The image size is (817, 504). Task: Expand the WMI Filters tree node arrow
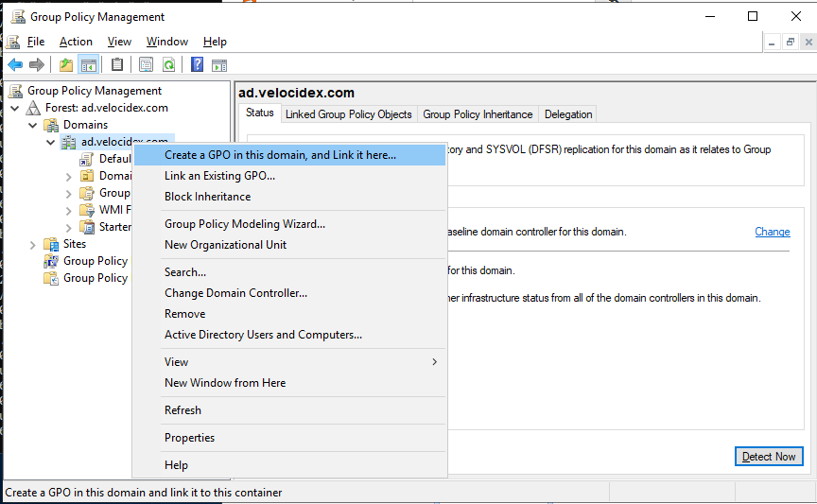68,210
